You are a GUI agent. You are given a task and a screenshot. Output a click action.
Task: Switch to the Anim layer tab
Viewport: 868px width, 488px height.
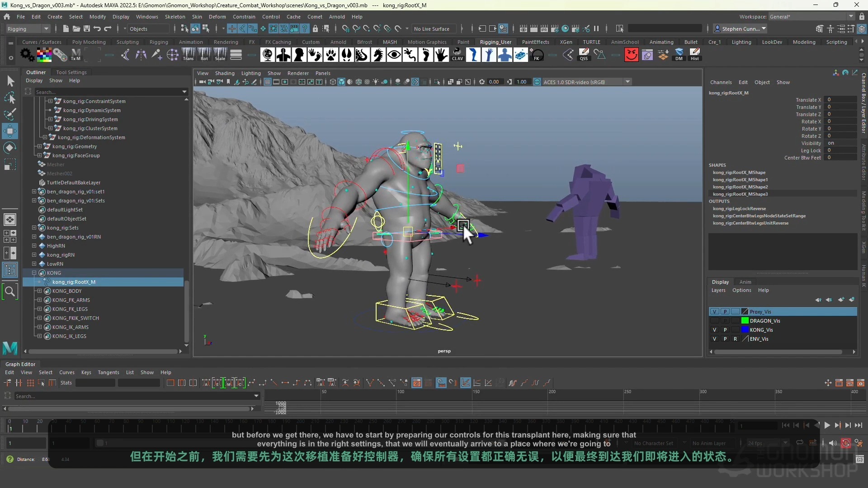(x=745, y=282)
